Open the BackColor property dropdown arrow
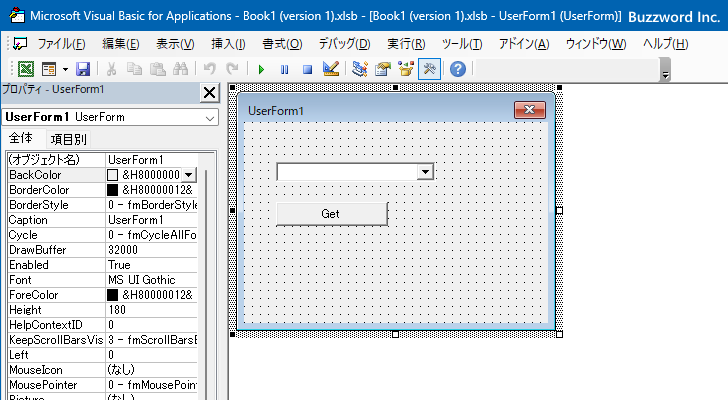 [189, 175]
